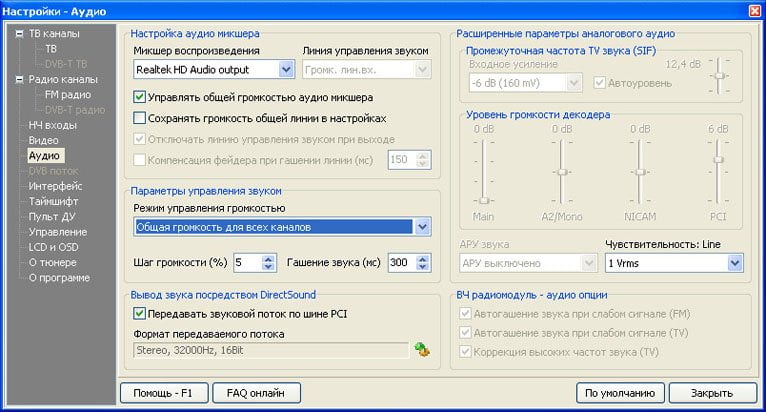766x412 pixels.
Task: Reset settings with По умолчанию button
Action: (x=620, y=393)
